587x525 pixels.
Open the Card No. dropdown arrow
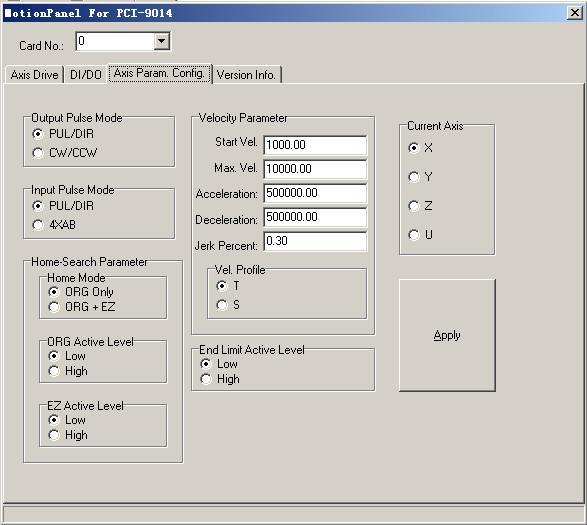click(162, 41)
